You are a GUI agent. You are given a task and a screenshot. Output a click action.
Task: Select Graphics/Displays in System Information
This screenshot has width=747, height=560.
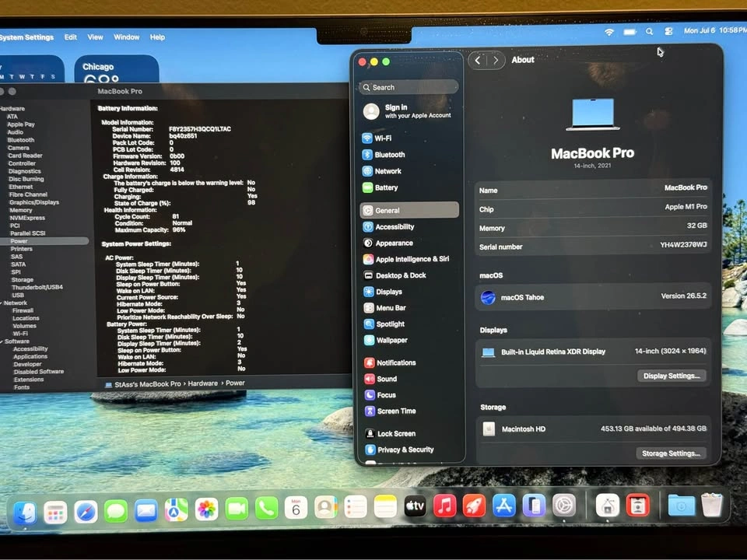(33, 202)
